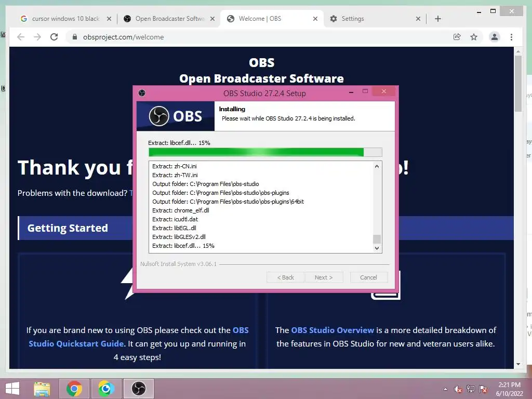Click the OBS Setup taskbar icon

click(138, 389)
